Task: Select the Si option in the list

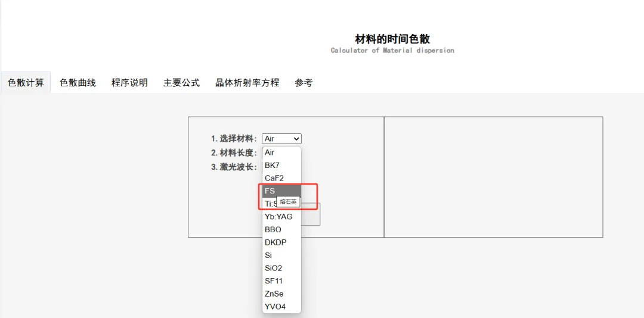Action: pos(281,255)
